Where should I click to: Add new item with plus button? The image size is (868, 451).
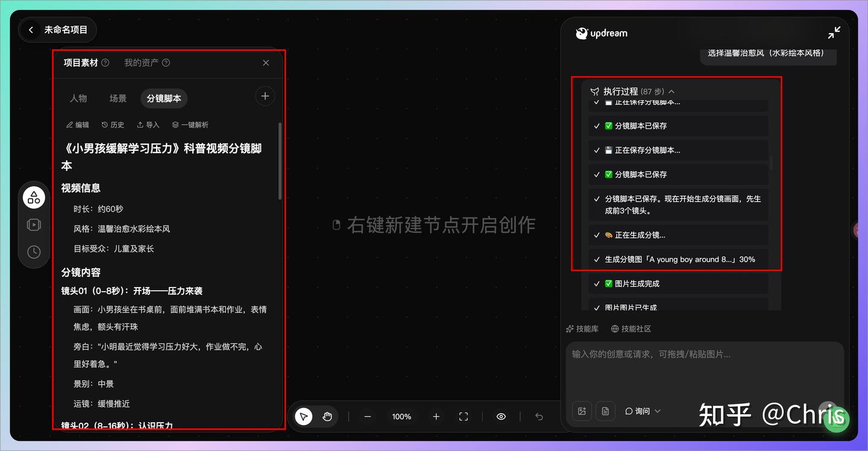pos(265,96)
